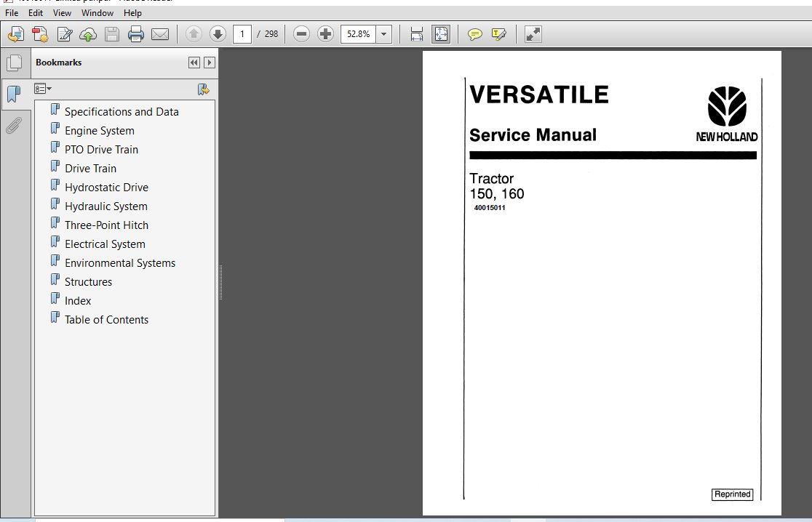812x522 pixels.
Task: Click the Print icon
Action: tap(135, 34)
